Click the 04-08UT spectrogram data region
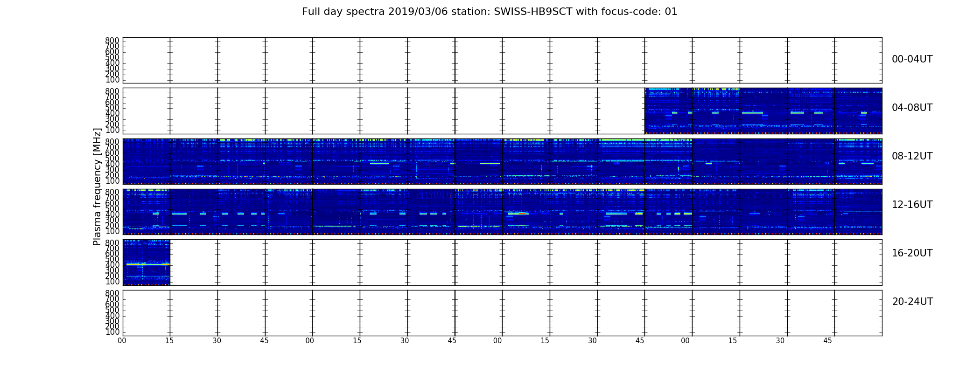 tap(763, 111)
